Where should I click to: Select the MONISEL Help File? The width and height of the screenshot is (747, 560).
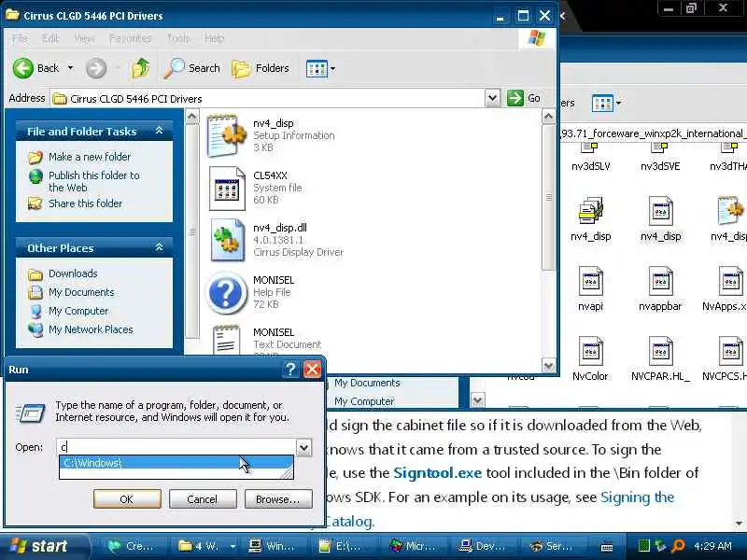[x=250, y=292]
